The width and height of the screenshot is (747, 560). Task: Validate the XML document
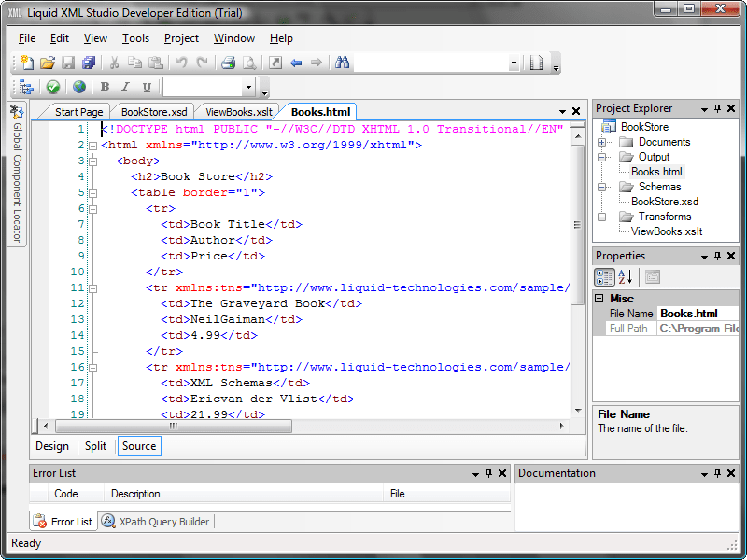click(x=53, y=87)
